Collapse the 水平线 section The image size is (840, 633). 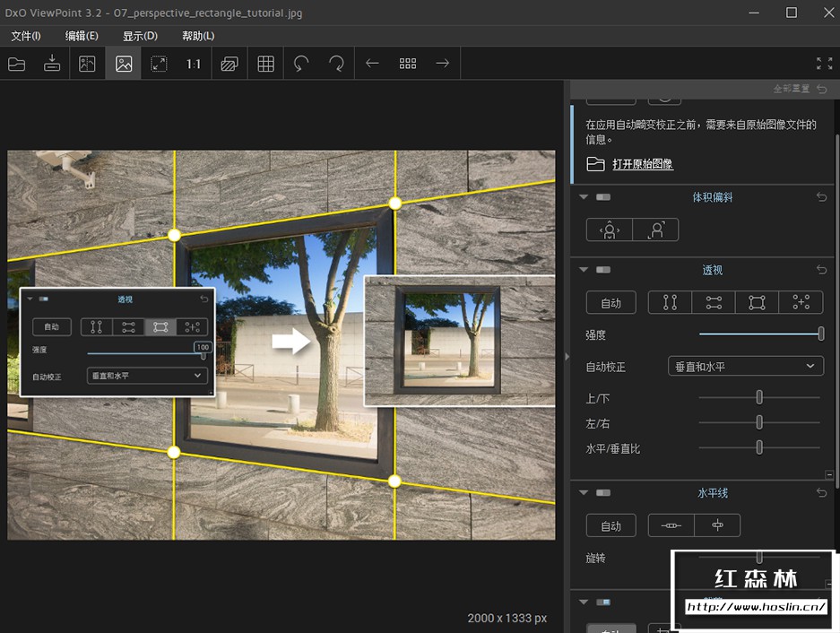click(x=583, y=492)
